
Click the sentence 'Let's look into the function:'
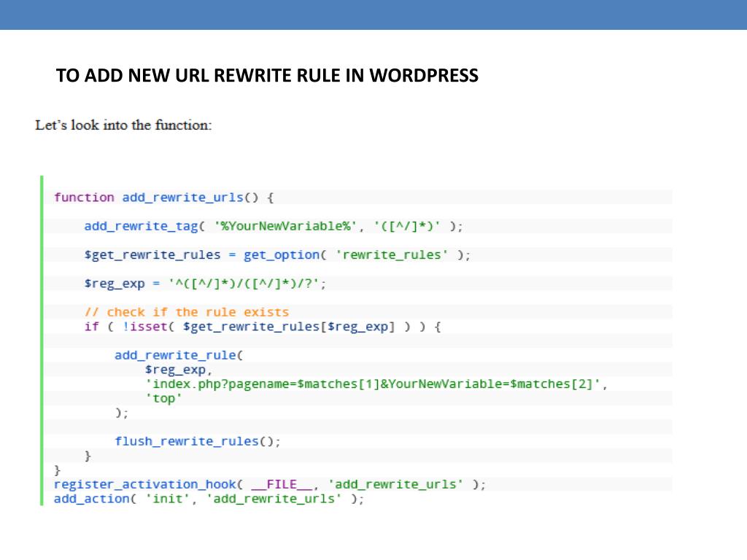(123, 125)
